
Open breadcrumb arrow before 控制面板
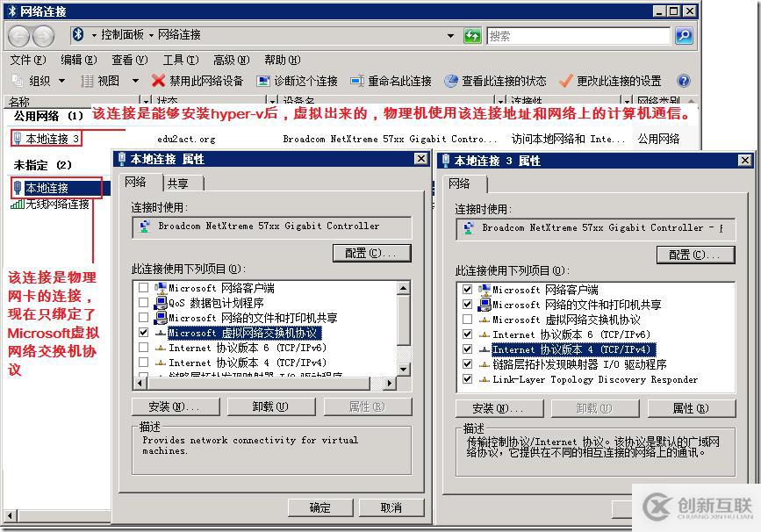pos(93,35)
